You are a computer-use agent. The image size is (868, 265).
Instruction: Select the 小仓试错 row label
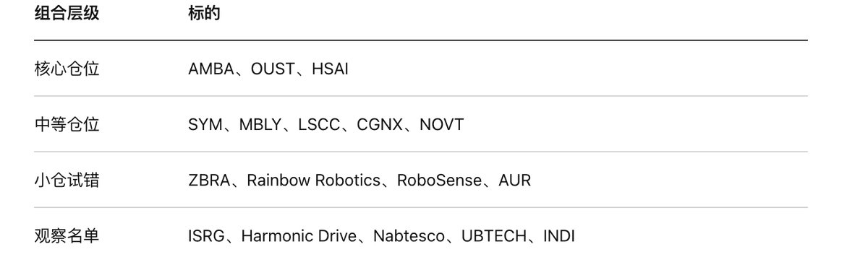[x=67, y=180]
